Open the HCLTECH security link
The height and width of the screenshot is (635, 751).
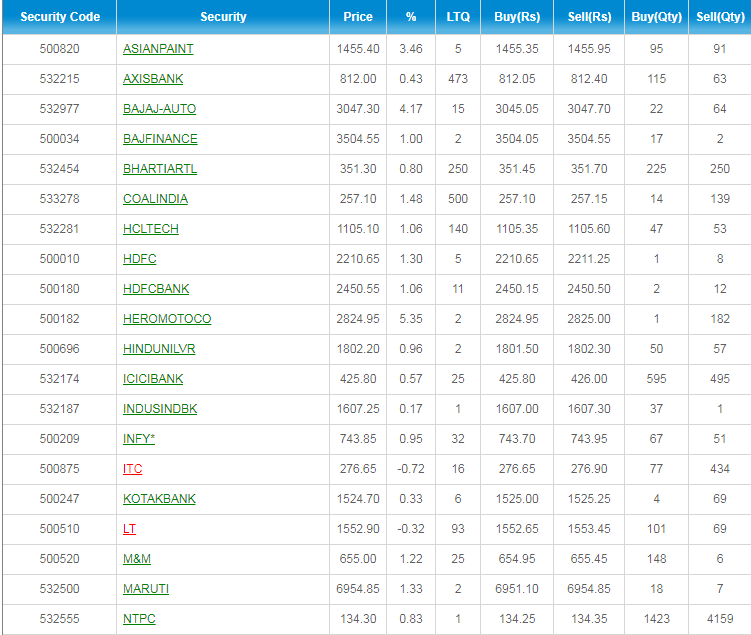tap(151, 229)
